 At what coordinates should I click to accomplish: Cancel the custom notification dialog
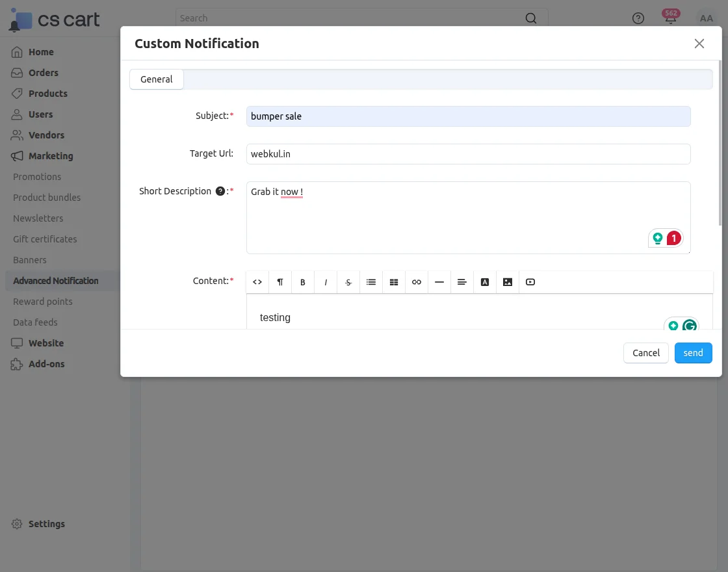coord(645,352)
